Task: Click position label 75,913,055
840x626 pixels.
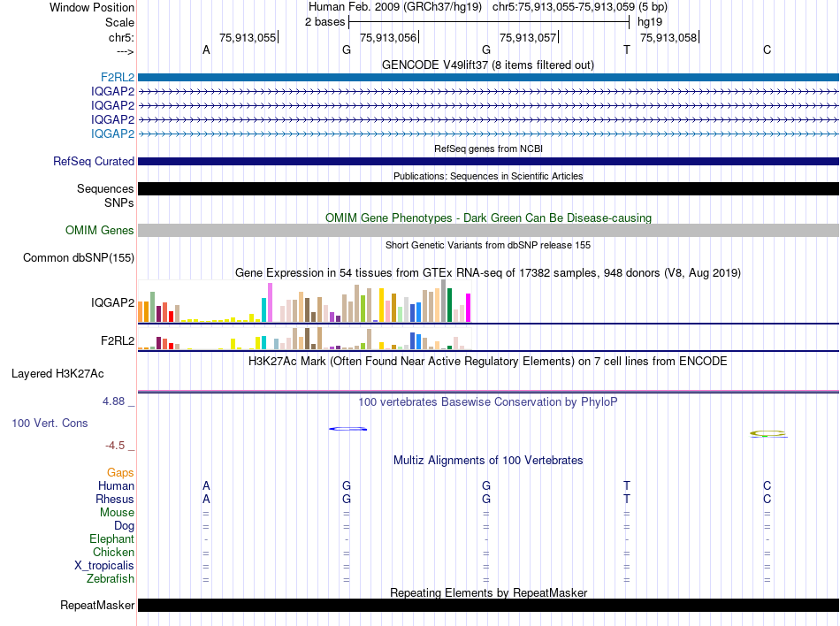Action: [248, 38]
